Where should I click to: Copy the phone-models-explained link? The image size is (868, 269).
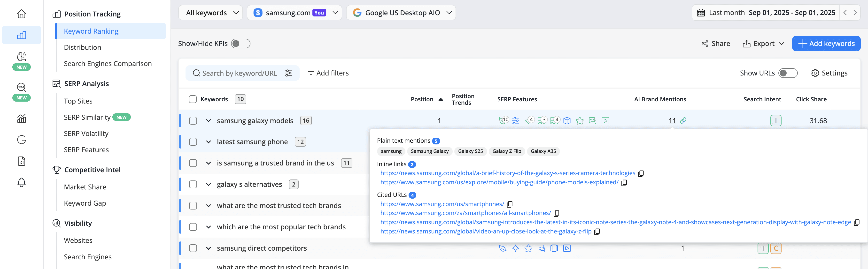pyautogui.click(x=624, y=182)
